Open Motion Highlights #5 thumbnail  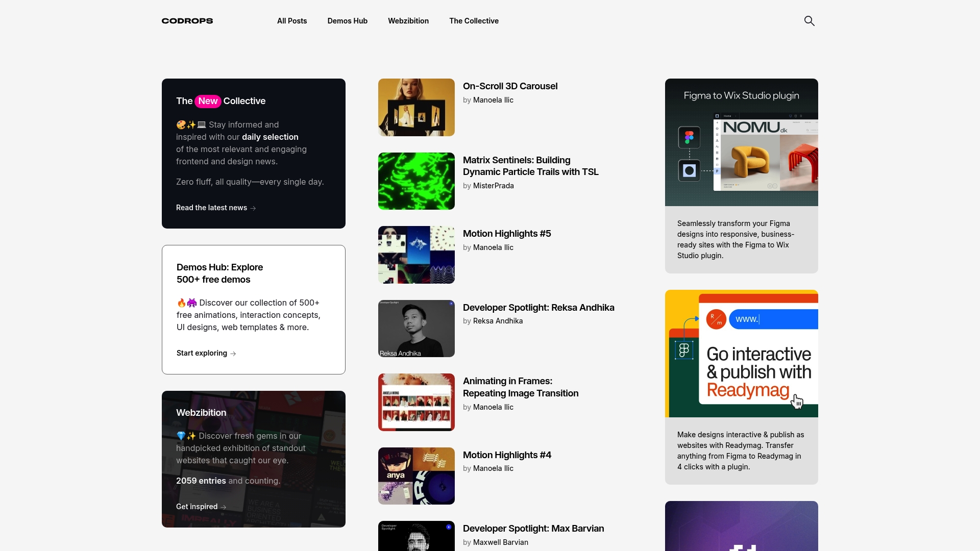[x=416, y=255]
